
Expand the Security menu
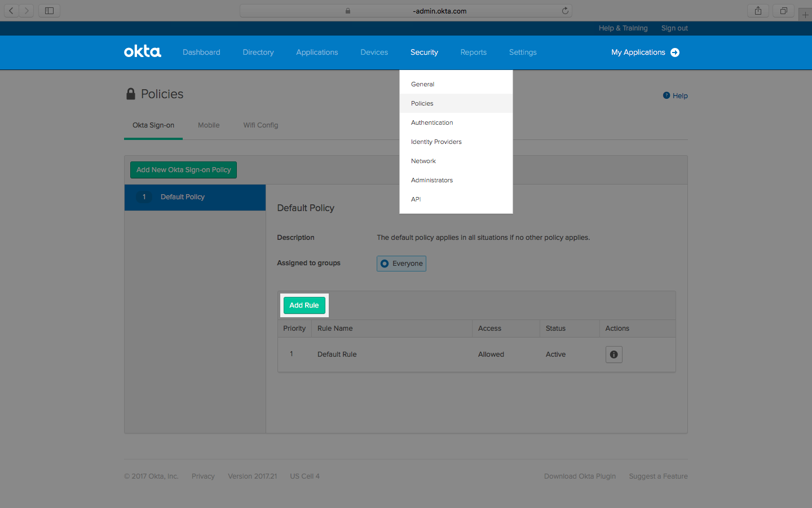(x=424, y=52)
